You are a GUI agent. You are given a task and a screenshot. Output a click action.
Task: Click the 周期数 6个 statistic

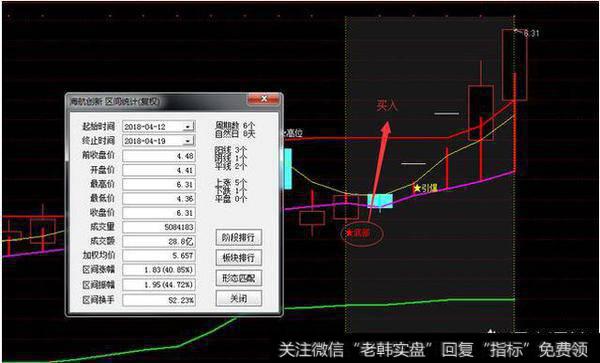pyautogui.click(x=235, y=125)
